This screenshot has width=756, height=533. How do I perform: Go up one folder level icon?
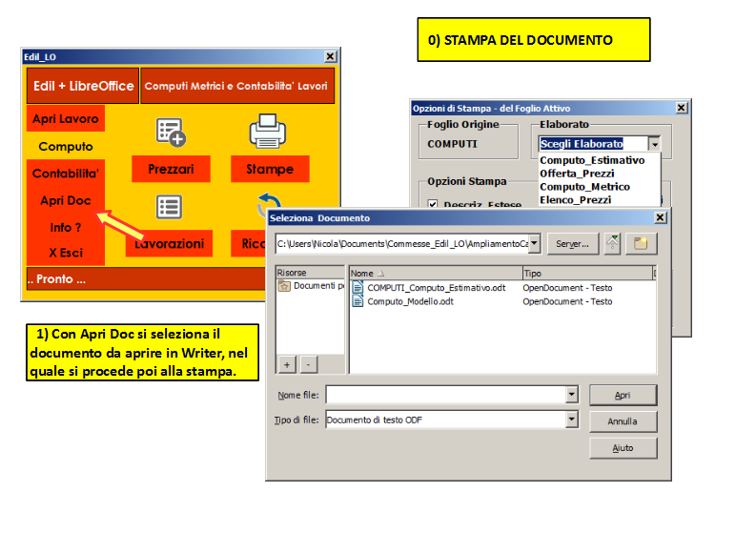pyautogui.click(x=612, y=243)
